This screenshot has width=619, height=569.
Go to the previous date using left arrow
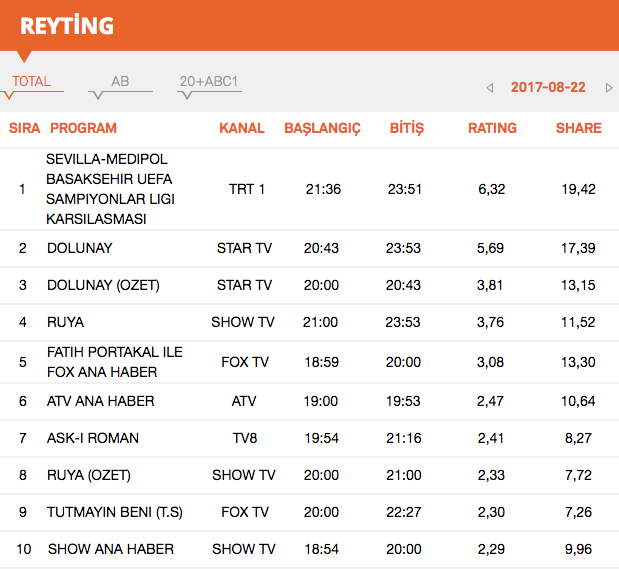coord(490,88)
